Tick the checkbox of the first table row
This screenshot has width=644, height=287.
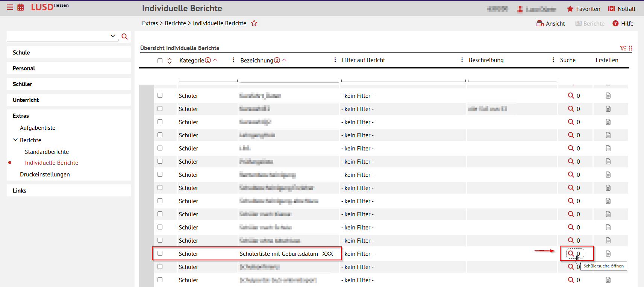160,96
